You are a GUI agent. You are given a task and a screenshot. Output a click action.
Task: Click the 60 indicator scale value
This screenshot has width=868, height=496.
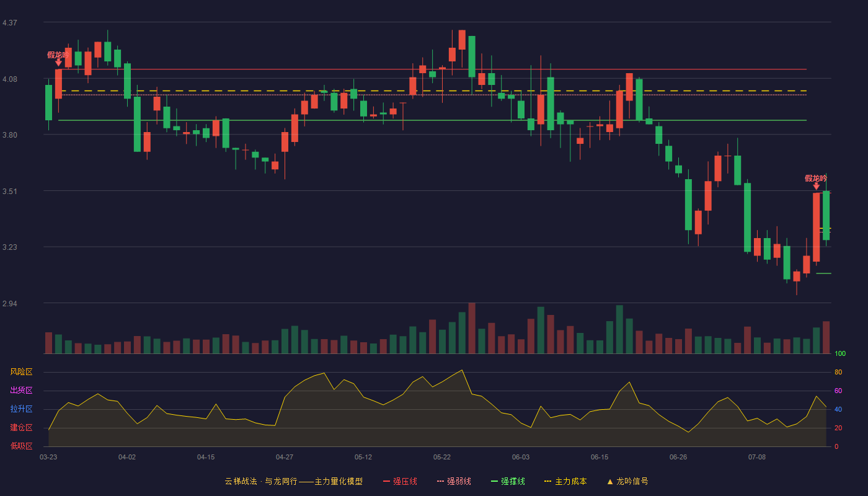[x=838, y=391]
